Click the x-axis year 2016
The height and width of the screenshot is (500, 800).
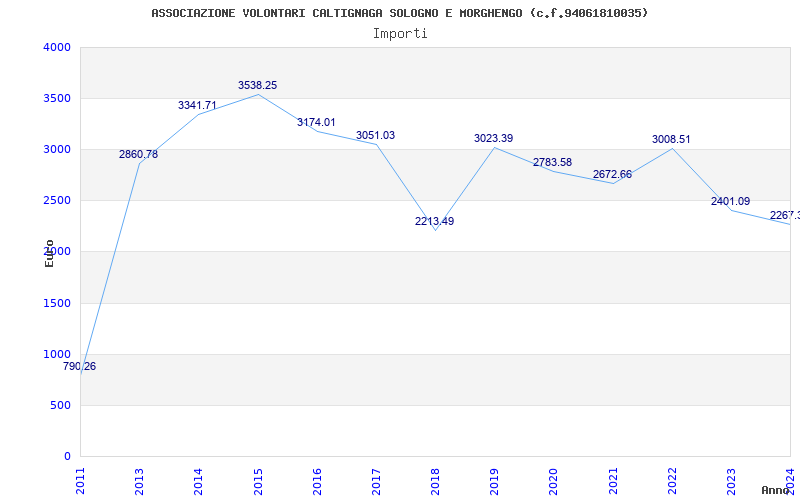tap(317, 481)
